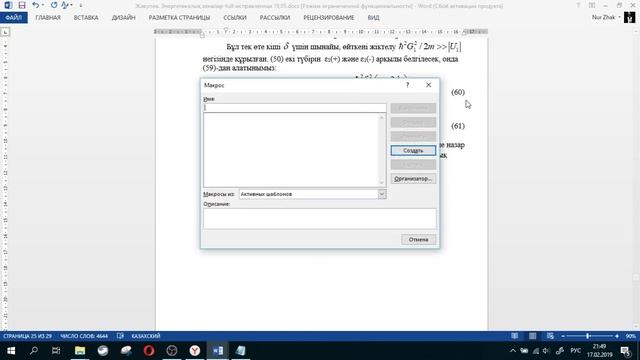The height and width of the screenshot is (360, 640).
Task: Click the proofing errors icon in status bar
Action: [120, 336]
